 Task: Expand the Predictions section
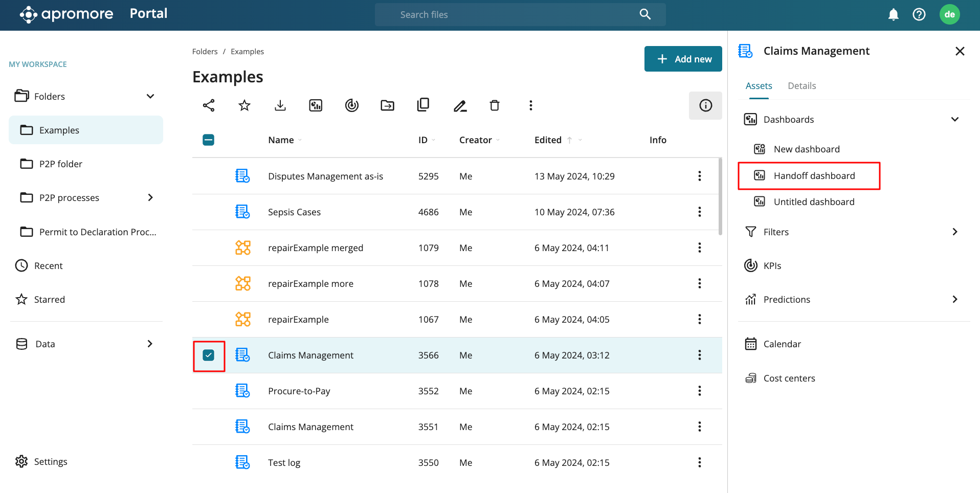click(954, 300)
